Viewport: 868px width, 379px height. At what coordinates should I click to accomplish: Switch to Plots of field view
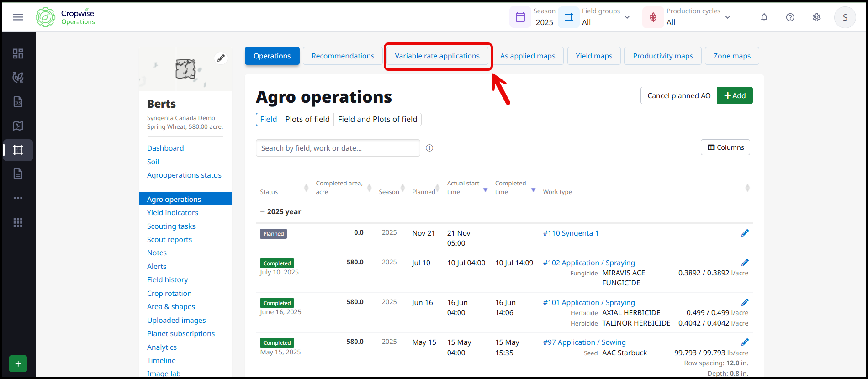pos(307,119)
